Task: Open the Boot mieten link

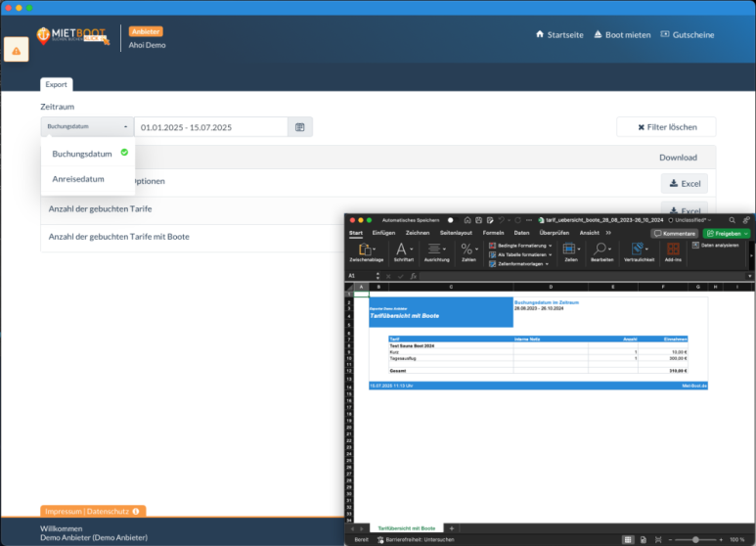Action: (622, 34)
